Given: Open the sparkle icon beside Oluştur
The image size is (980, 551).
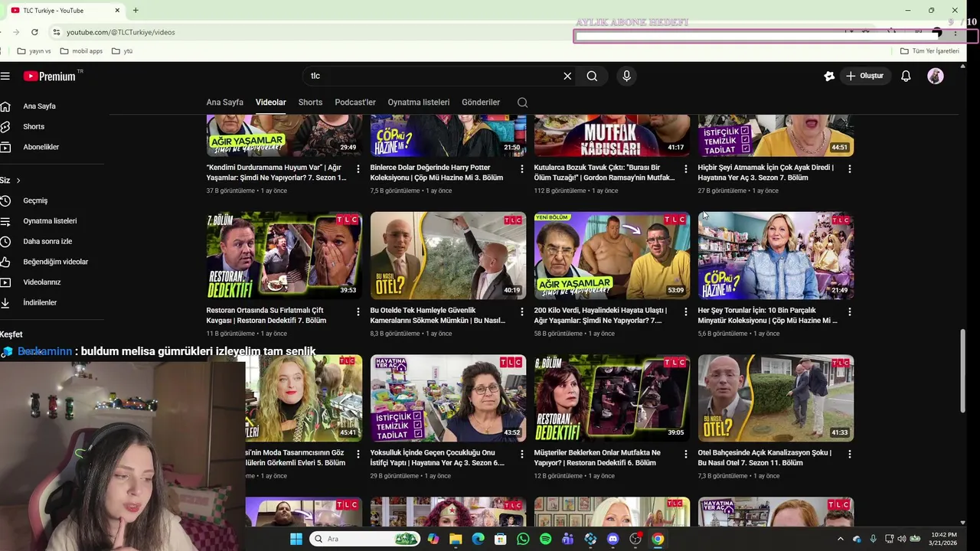Looking at the screenshot, I should click(x=828, y=76).
